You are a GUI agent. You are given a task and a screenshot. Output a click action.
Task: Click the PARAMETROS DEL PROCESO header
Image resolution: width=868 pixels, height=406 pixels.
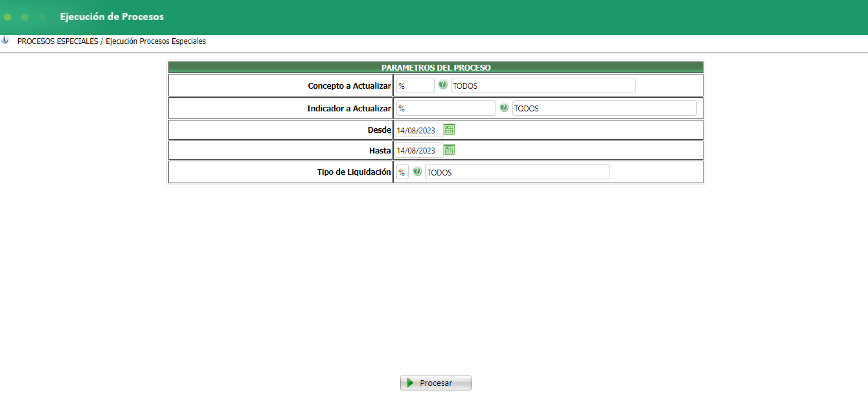(436, 67)
